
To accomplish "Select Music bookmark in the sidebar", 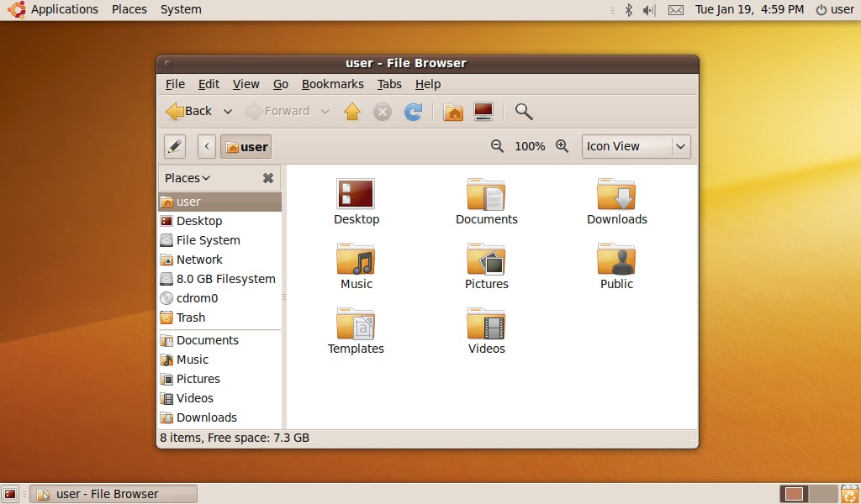I will (219, 360).
